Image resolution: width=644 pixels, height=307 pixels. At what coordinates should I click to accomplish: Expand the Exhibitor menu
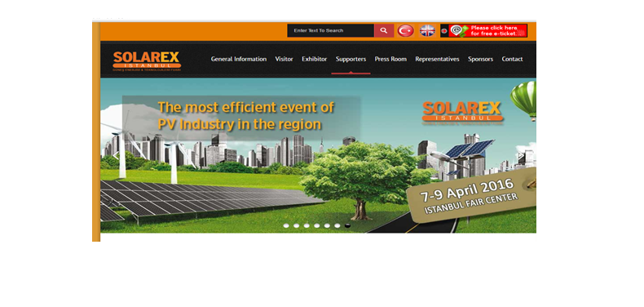(314, 59)
